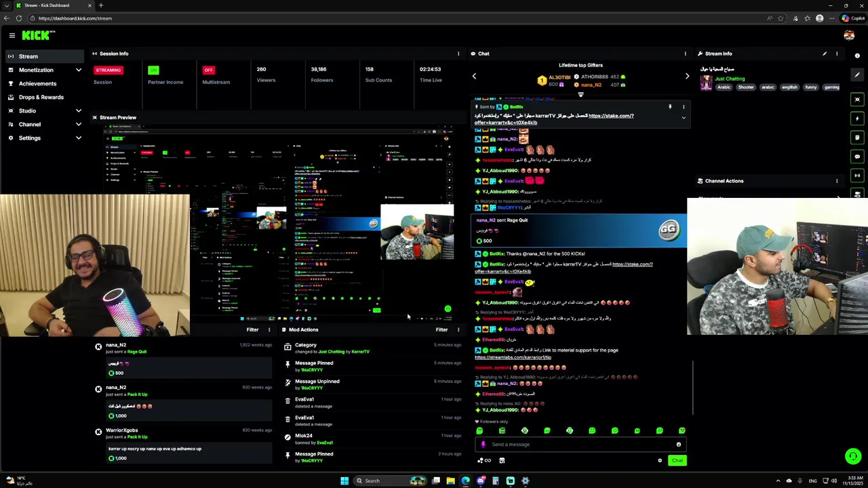The image size is (868, 488).
Task: Open pinned message three-dot menu
Action: 684,107
